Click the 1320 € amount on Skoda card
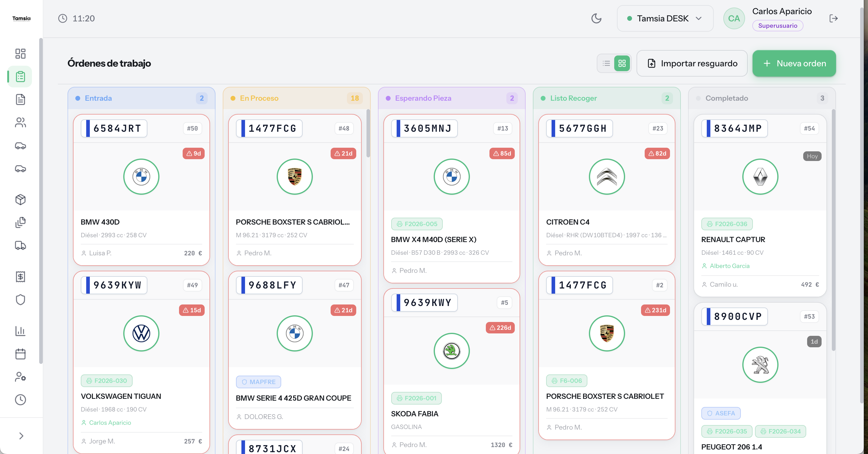Screen dimensions: 868x454 point(502,445)
